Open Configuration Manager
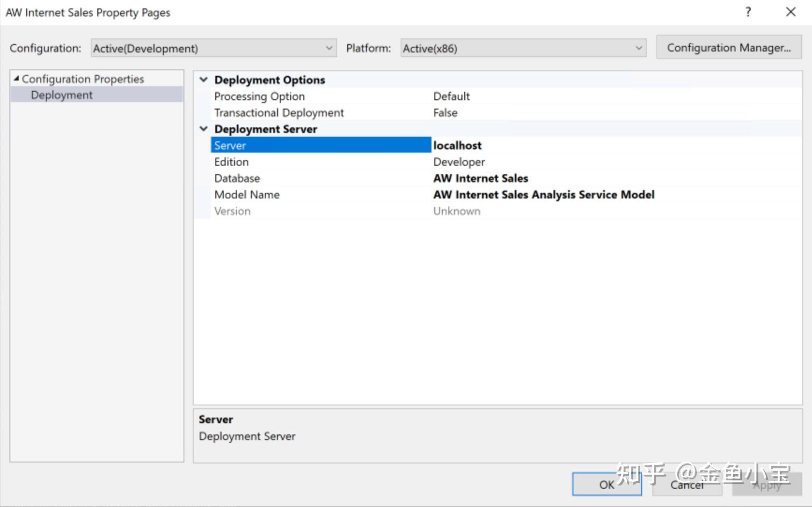The height and width of the screenshot is (507, 812). [728, 47]
